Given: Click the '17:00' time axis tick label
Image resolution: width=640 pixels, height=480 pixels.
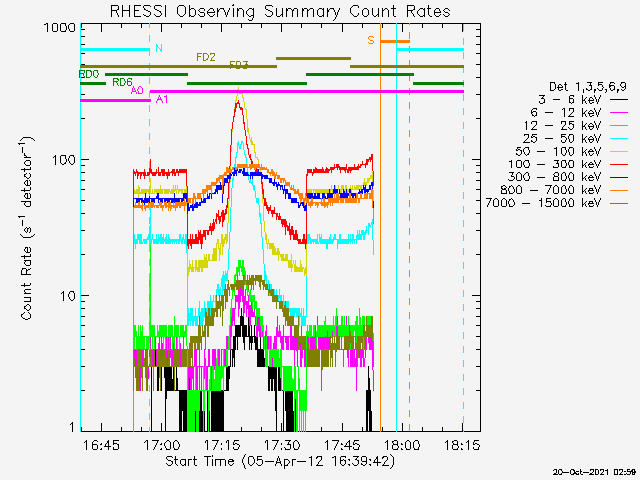Looking at the screenshot, I should (x=162, y=445).
